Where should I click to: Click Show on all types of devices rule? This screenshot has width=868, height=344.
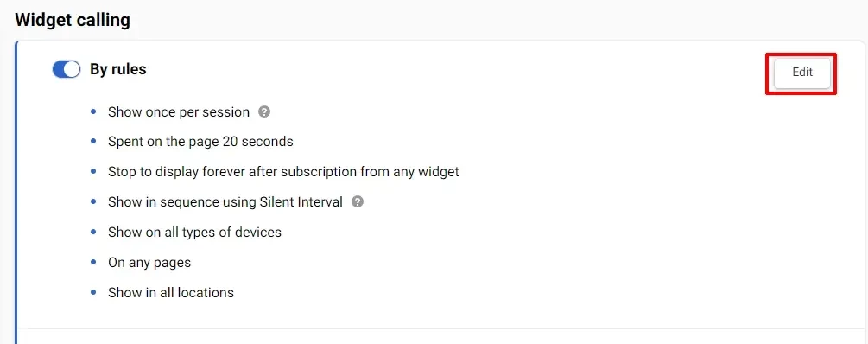[194, 232]
